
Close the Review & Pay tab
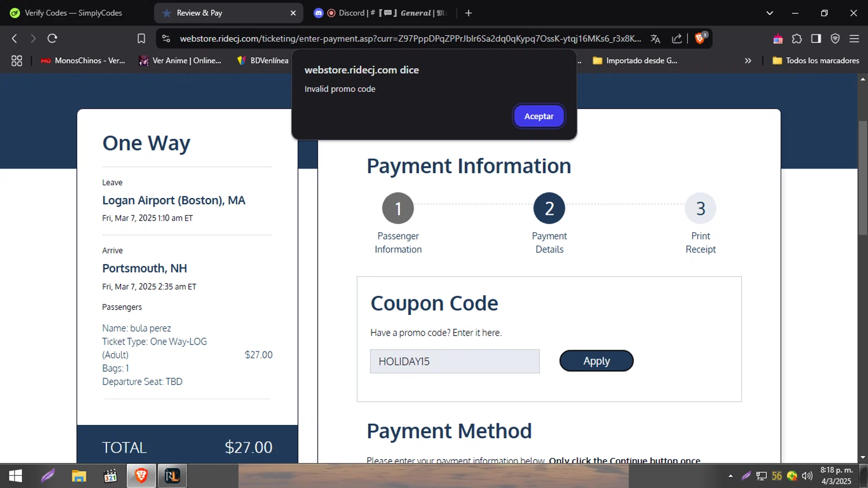(x=293, y=13)
